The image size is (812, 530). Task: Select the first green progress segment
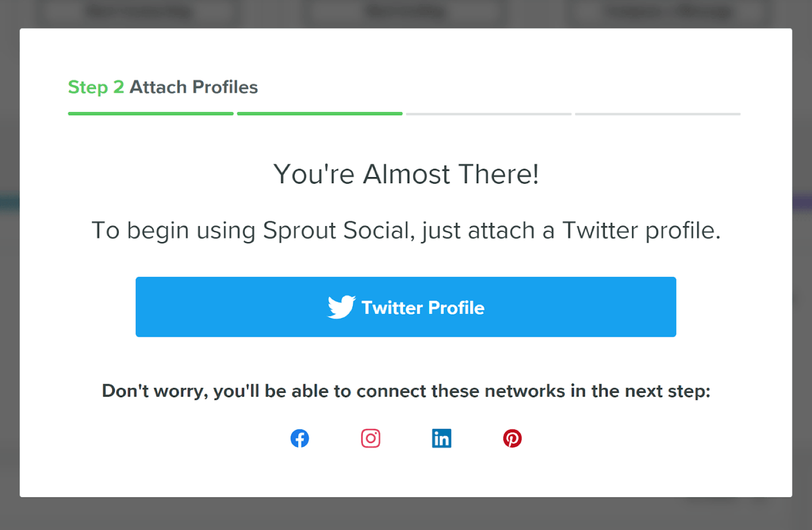151,114
